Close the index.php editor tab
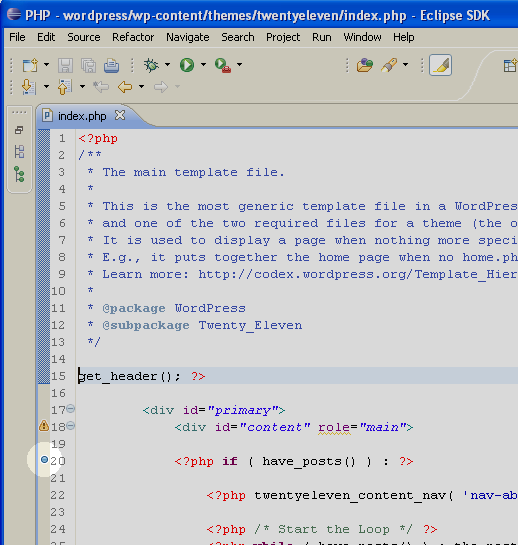Screen dimensions: 518x545 120,115
